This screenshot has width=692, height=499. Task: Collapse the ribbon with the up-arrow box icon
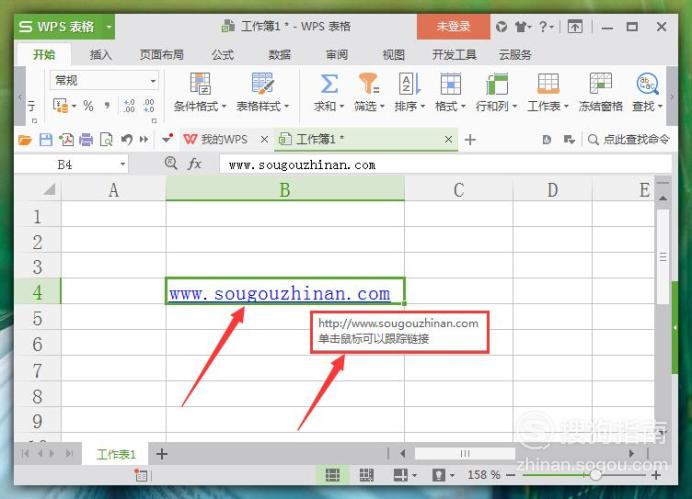point(575,27)
